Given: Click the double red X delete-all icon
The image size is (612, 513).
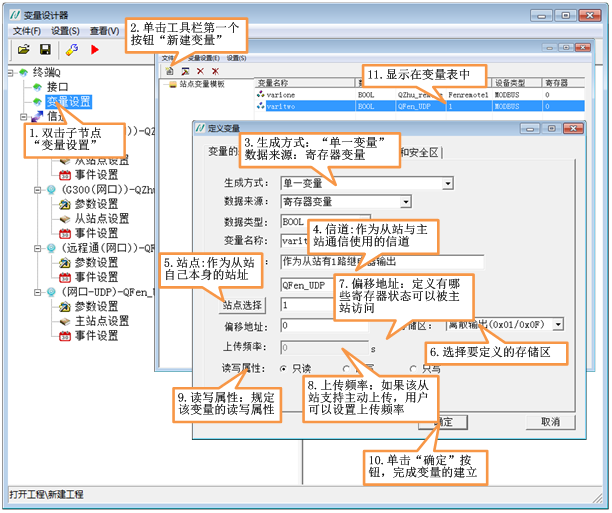Looking at the screenshot, I should coord(215,71).
